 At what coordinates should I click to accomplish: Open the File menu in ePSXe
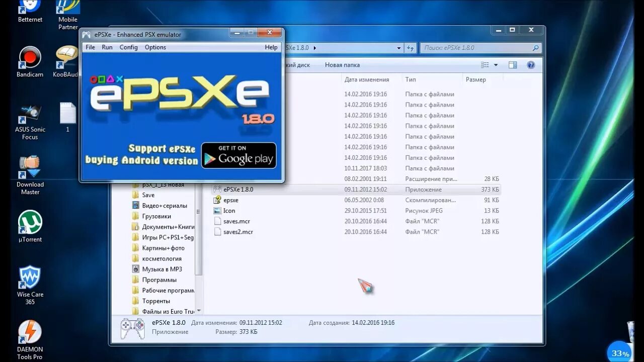point(90,47)
